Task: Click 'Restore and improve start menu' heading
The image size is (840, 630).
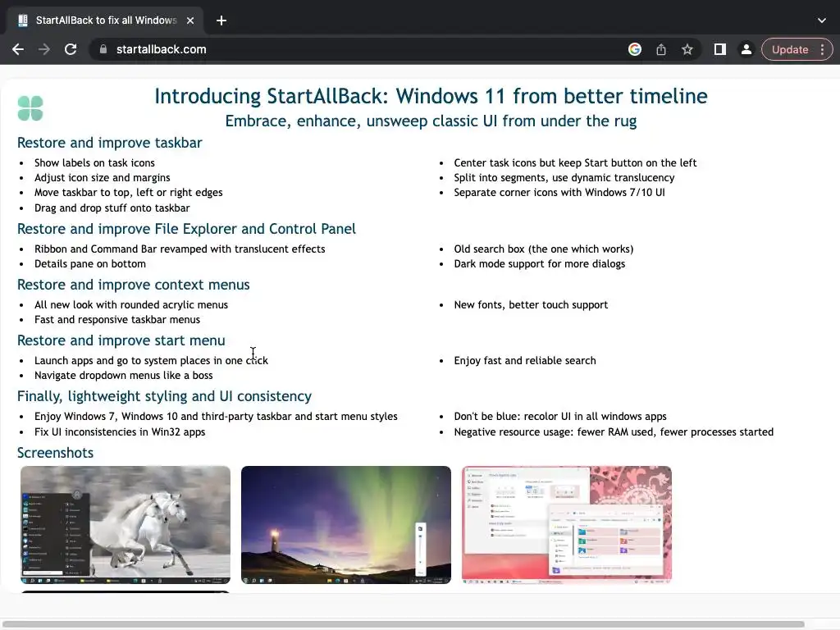Action: pyautogui.click(x=121, y=340)
